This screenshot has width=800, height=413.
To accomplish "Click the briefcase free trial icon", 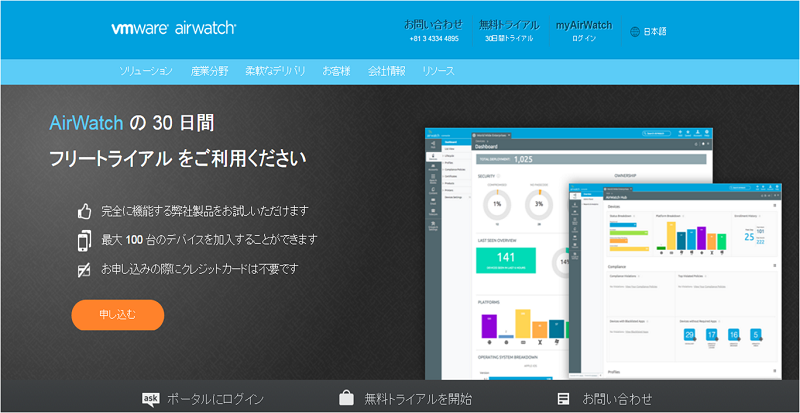I will [x=346, y=398].
